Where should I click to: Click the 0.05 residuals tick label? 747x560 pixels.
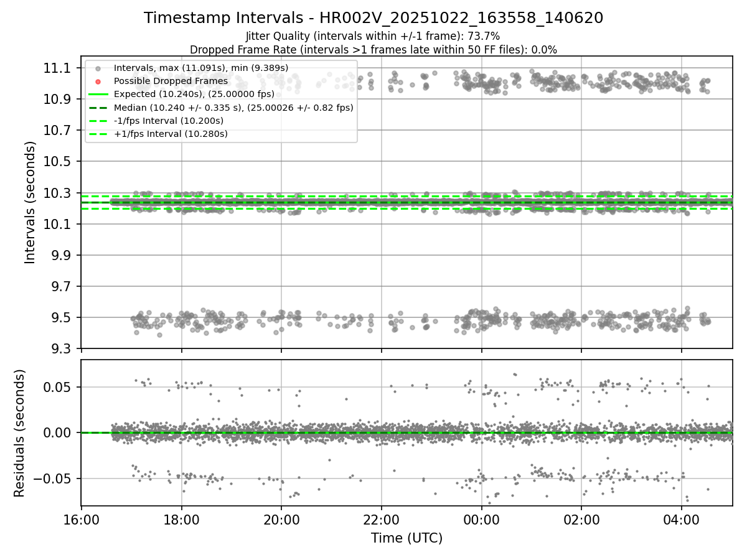point(58,387)
